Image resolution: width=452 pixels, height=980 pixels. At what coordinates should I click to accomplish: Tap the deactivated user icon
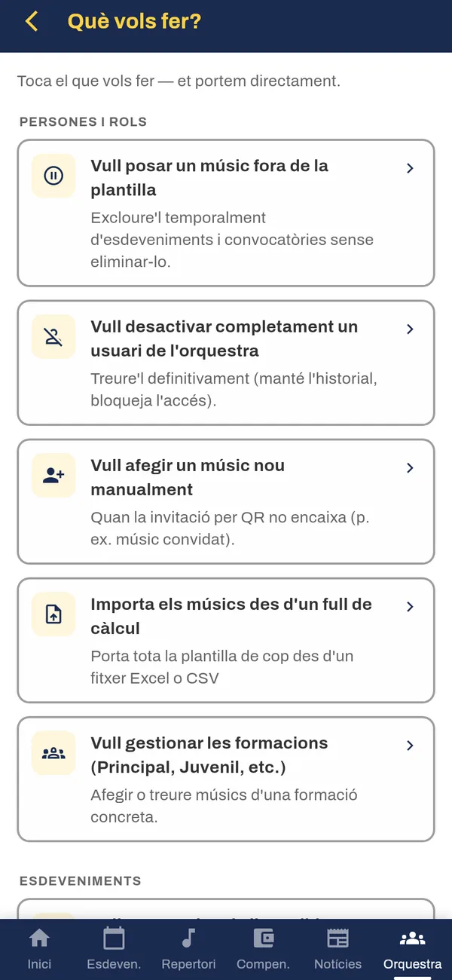[53, 336]
